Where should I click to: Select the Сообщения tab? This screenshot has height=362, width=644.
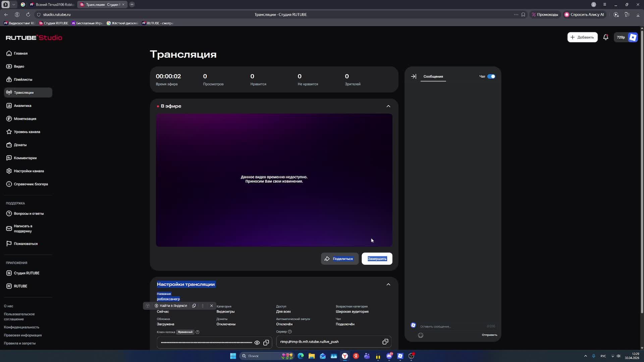[433, 76]
